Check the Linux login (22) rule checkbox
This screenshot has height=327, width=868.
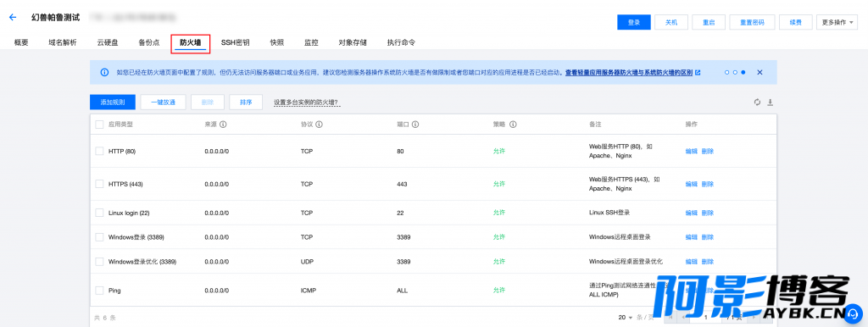point(99,213)
